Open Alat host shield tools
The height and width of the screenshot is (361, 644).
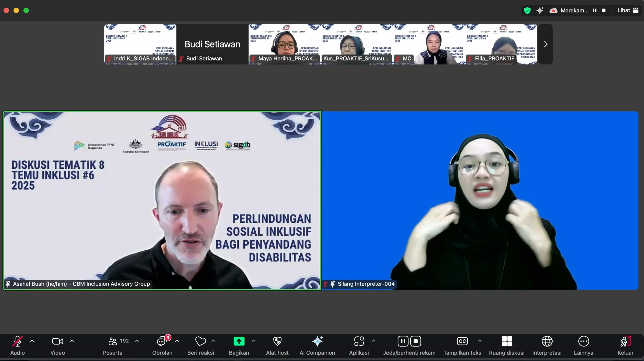tap(277, 341)
